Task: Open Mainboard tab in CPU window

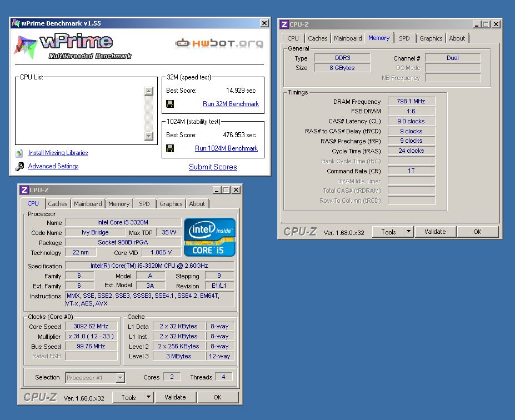Action: 88,204
